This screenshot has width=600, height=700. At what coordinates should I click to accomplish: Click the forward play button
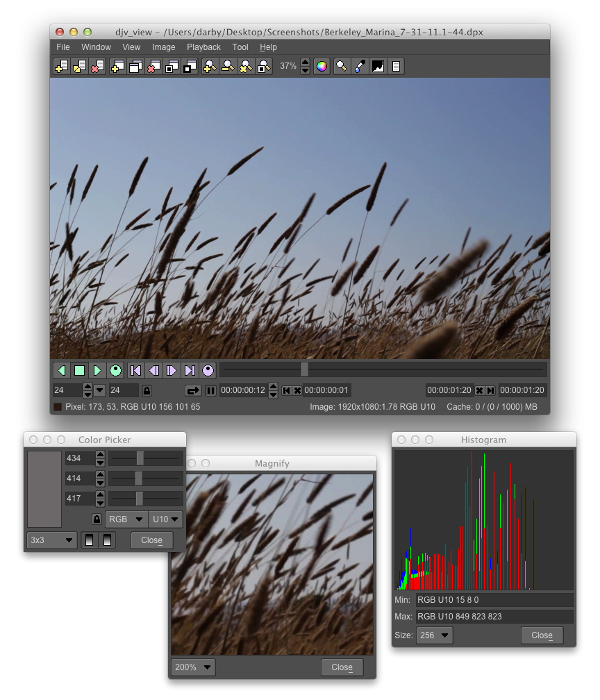pyautogui.click(x=97, y=371)
